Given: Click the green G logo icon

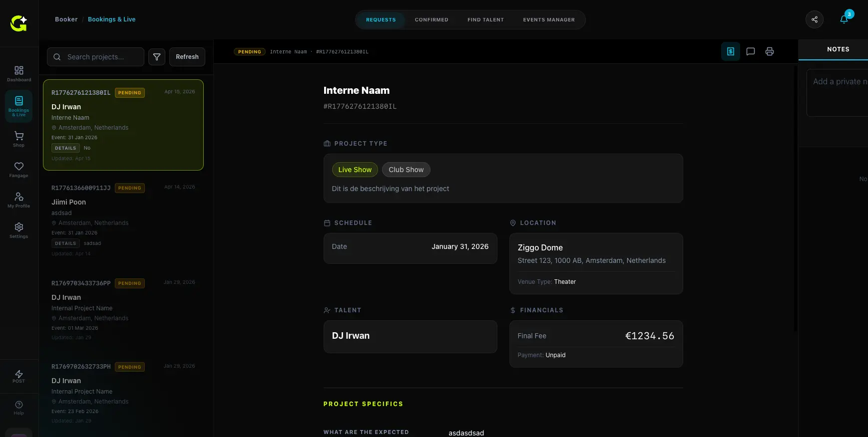Looking at the screenshot, I should click(x=18, y=23).
